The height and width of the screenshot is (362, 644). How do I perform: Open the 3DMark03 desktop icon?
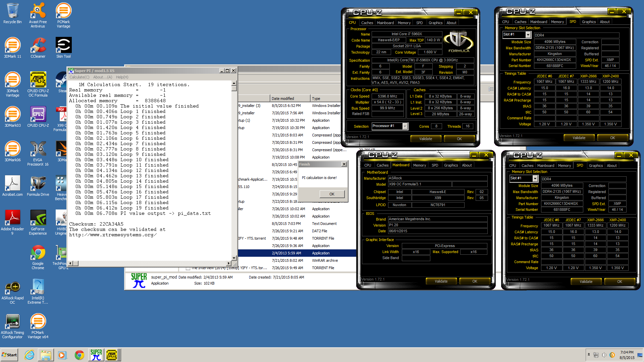click(x=12, y=117)
